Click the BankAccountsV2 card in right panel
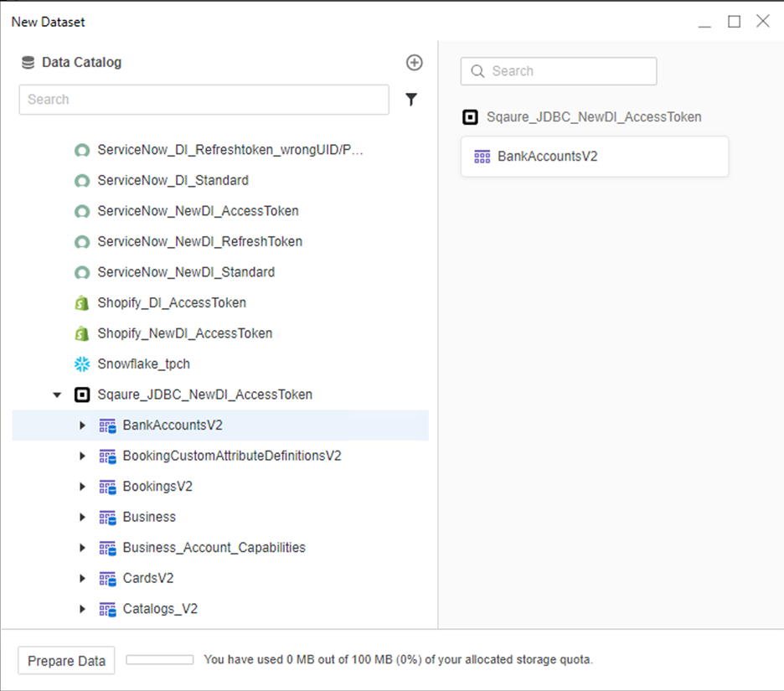 click(x=594, y=157)
